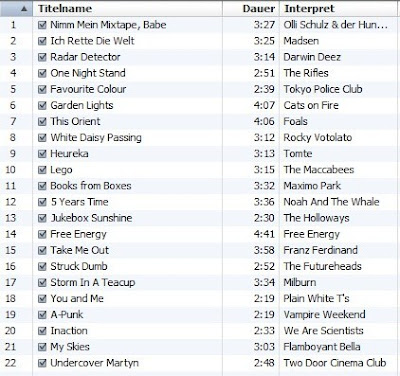The image size is (400, 376).
Task: Select the track title Nimm Mein Mixtape, Babe
Action: [108, 25]
